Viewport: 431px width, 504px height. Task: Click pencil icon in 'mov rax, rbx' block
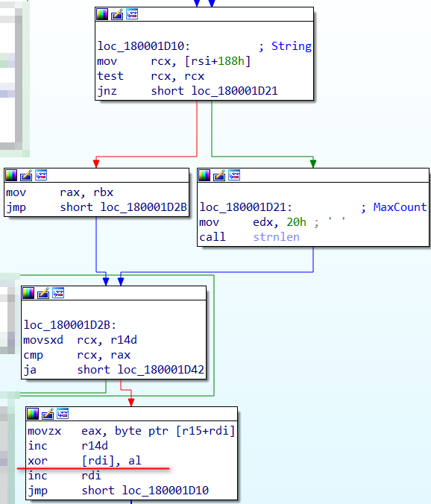click(26, 175)
